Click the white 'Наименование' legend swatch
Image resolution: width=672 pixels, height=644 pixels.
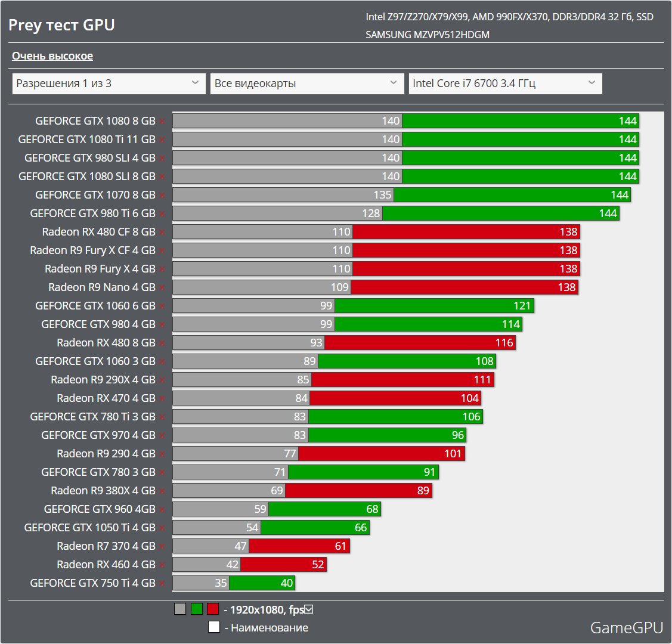click(214, 627)
